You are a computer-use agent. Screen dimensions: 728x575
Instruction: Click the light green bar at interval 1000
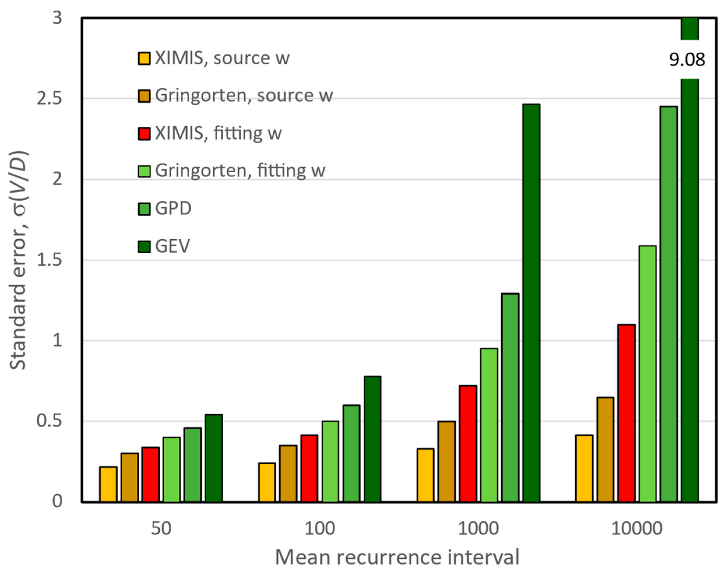point(489,425)
